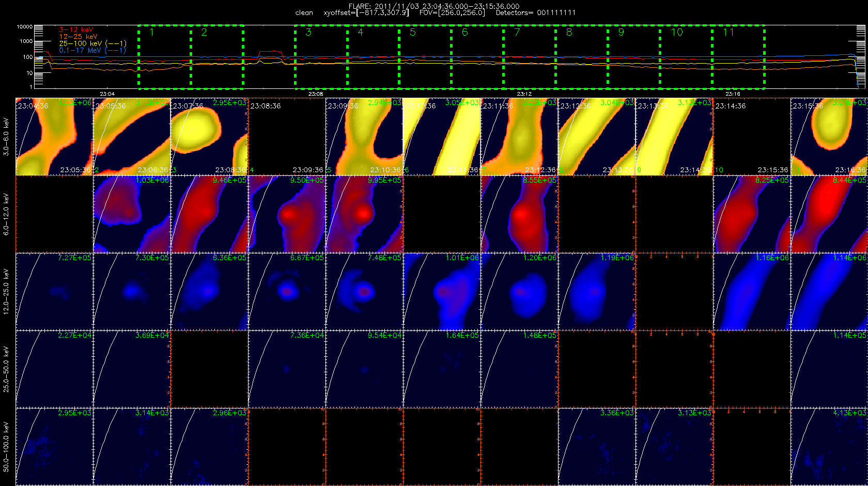Open the 50-100 keV image labeled 3.36E+03

coord(597,447)
